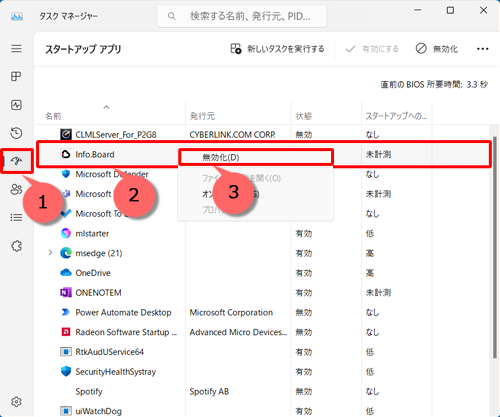The image size is (500, 417).
Task: Open the Details list icon in sidebar
Action: click(16, 218)
